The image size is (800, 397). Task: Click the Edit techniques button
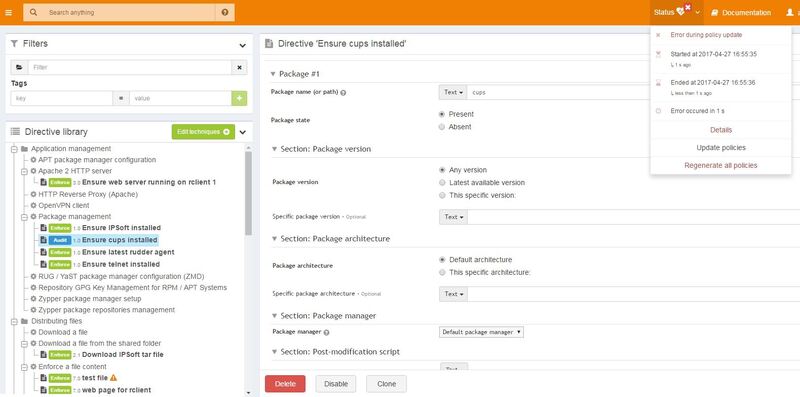point(203,132)
